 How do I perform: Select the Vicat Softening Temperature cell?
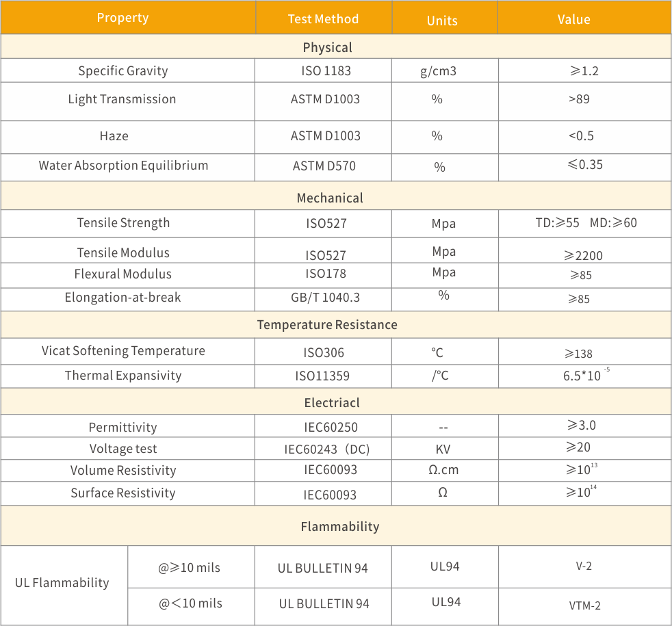pos(123,351)
